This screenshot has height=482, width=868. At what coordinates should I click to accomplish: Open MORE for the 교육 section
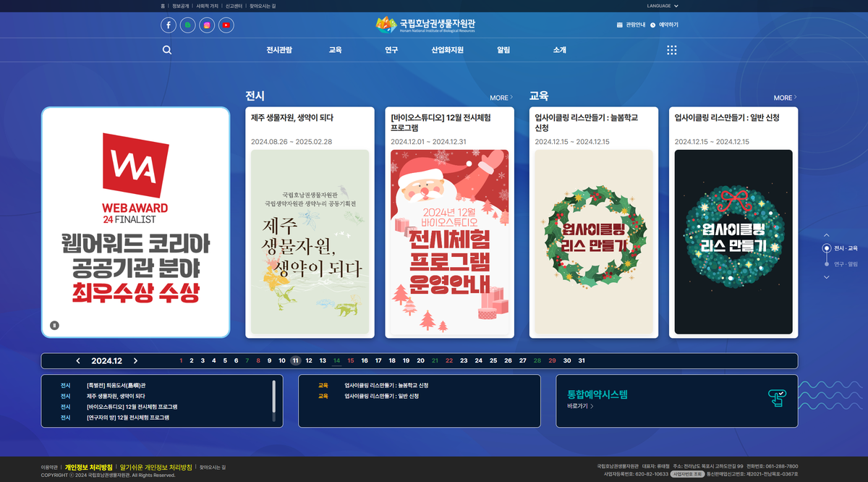[x=786, y=98]
